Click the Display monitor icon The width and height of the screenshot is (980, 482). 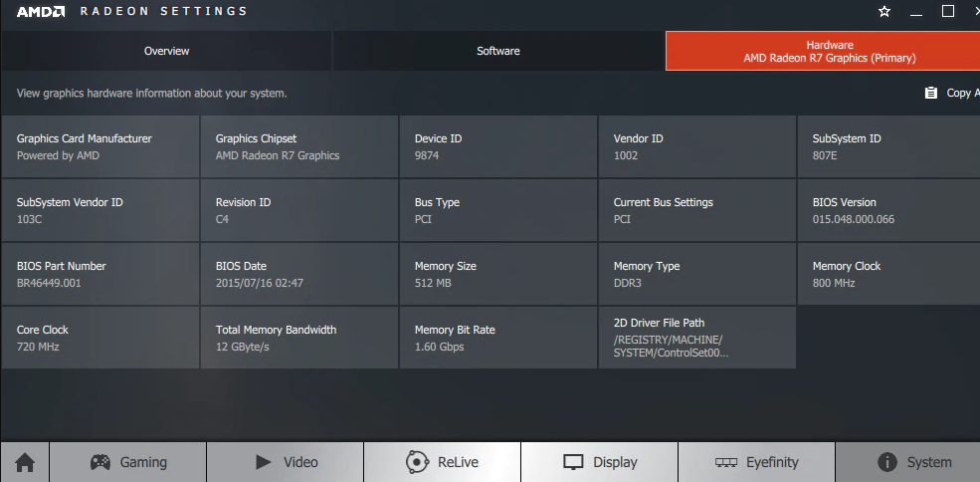(x=573, y=463)
